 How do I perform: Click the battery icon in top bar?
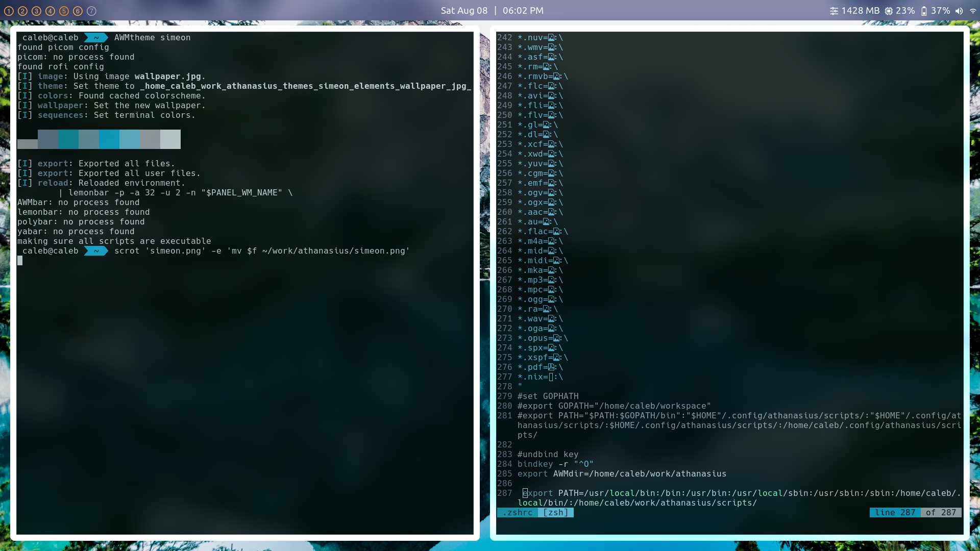[924, 11]
